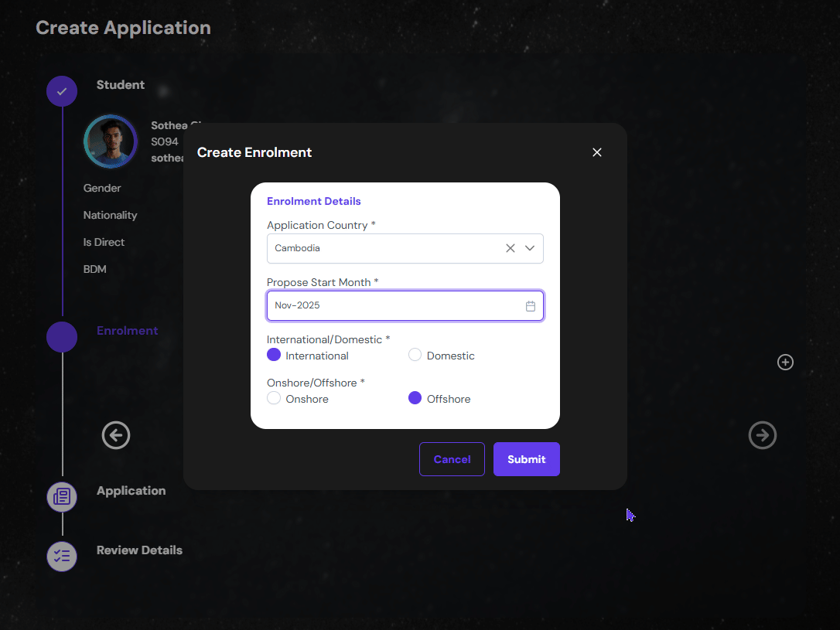840x630 pixels.
Task: Click the right arrow navigation icon
Action: point(762,436)
